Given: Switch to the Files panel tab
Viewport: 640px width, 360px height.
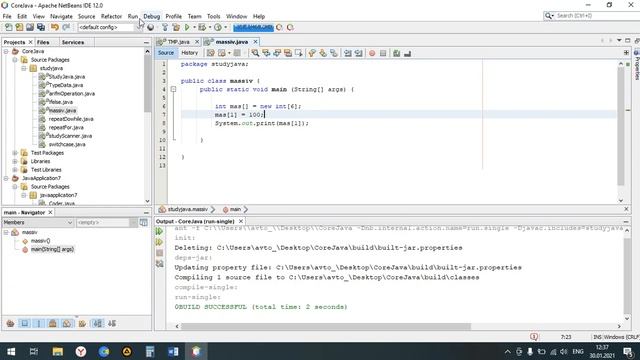Looking at the screenshot, I should click(43, 42).
